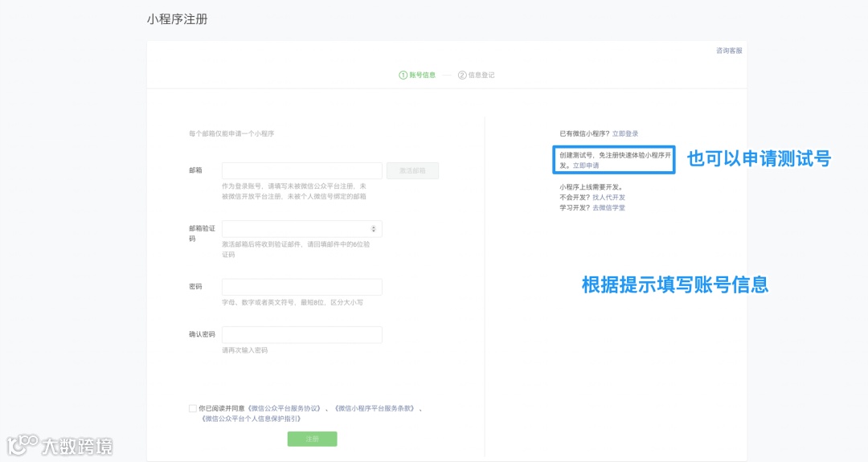This screenshot has width=868, height=462.
Task: Click the 已有微信小程序？ text
Action: pos(584,133)
